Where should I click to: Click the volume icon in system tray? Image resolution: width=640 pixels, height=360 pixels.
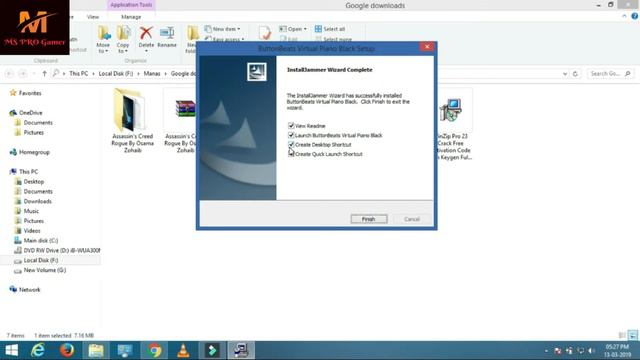point(591,351)
